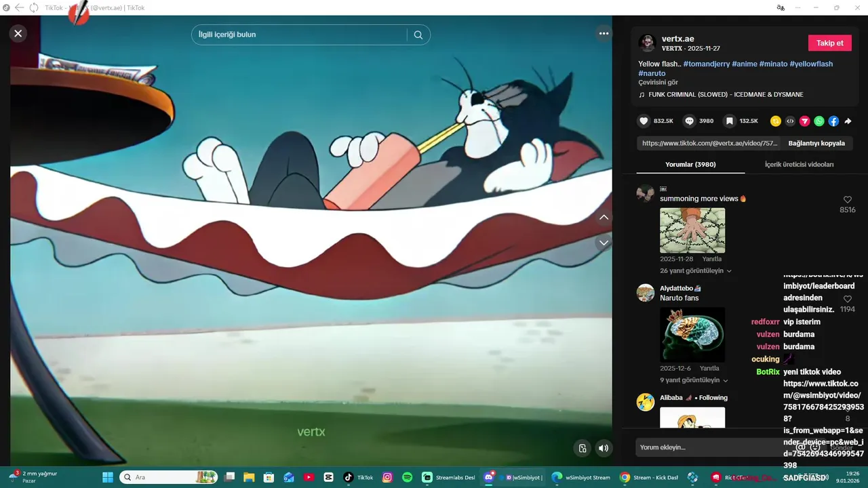
Task: Open the weather widget 2 mm yağmur
Action: tap(33, 477)
